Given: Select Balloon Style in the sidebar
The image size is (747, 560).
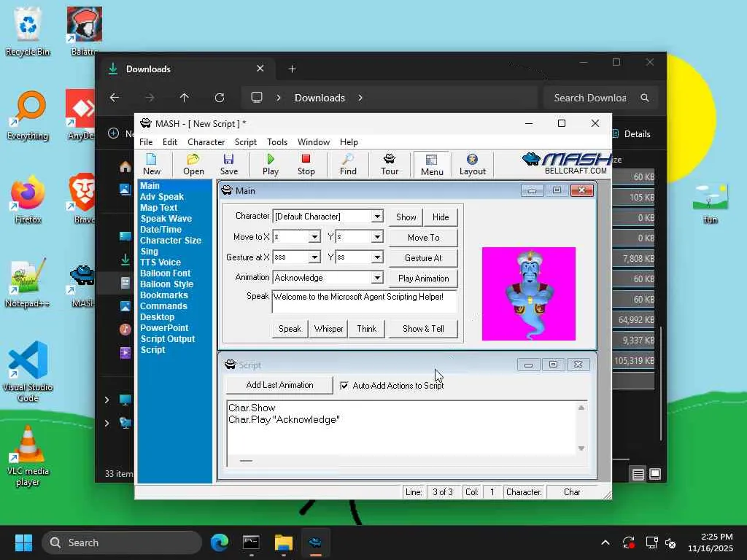Looking at the screenshot, I should (166, 284).
